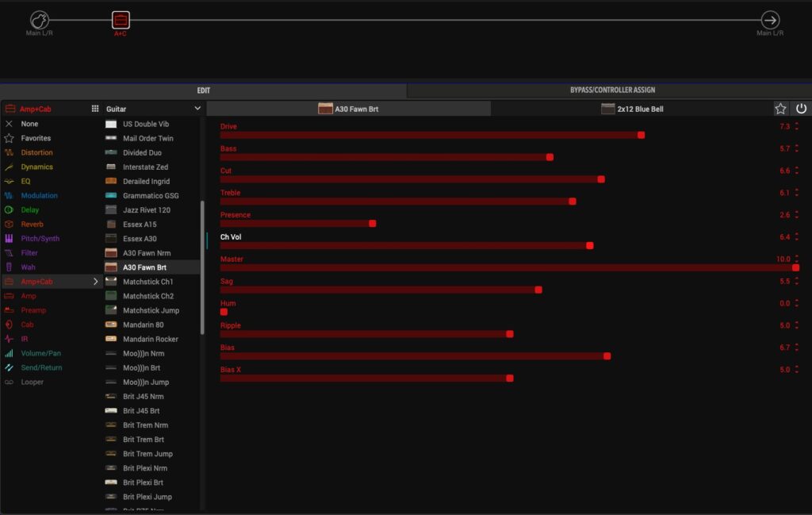Switch to Bypass/Controller Assign tab
Image resolution: width=812 pixels, height=515 pixels.
pos(612,90)
